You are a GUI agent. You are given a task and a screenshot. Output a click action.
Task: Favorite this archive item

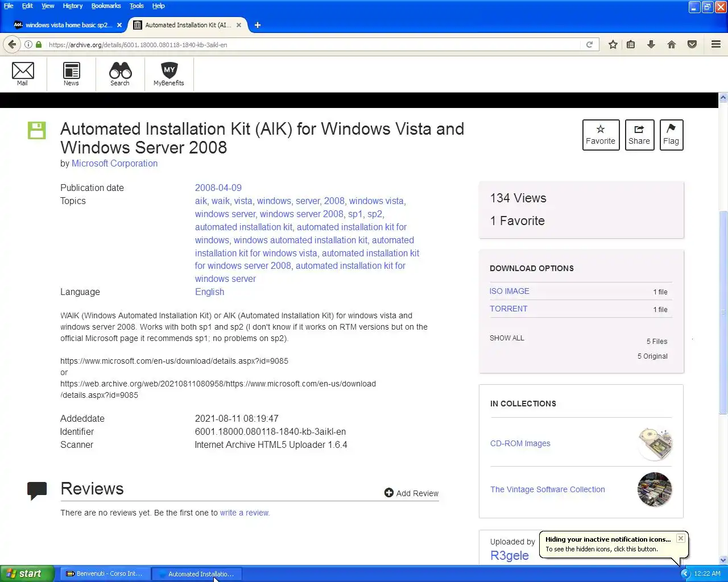601,135
